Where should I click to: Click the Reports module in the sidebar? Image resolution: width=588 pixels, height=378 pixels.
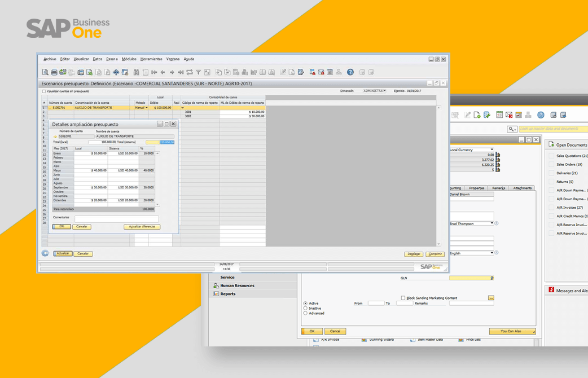(x=228, y=293)
